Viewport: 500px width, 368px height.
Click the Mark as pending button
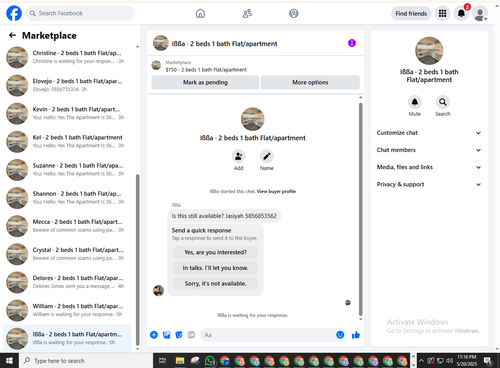pos(205,82)
